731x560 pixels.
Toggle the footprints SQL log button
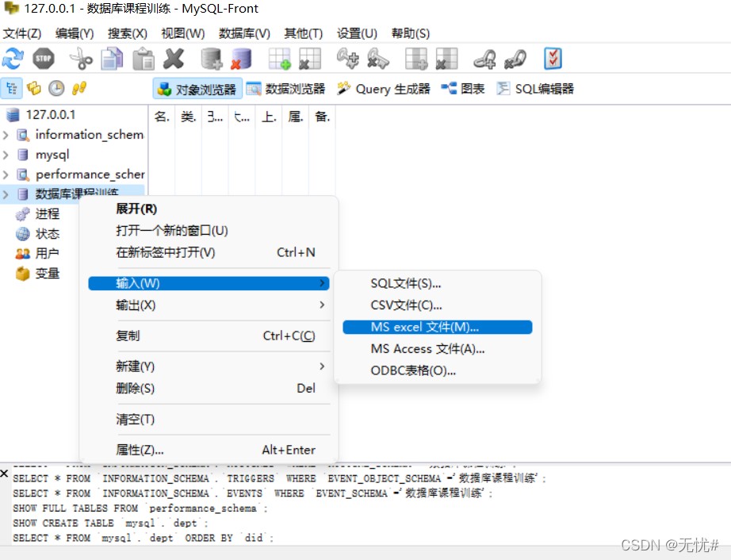(x=78, y=88)
